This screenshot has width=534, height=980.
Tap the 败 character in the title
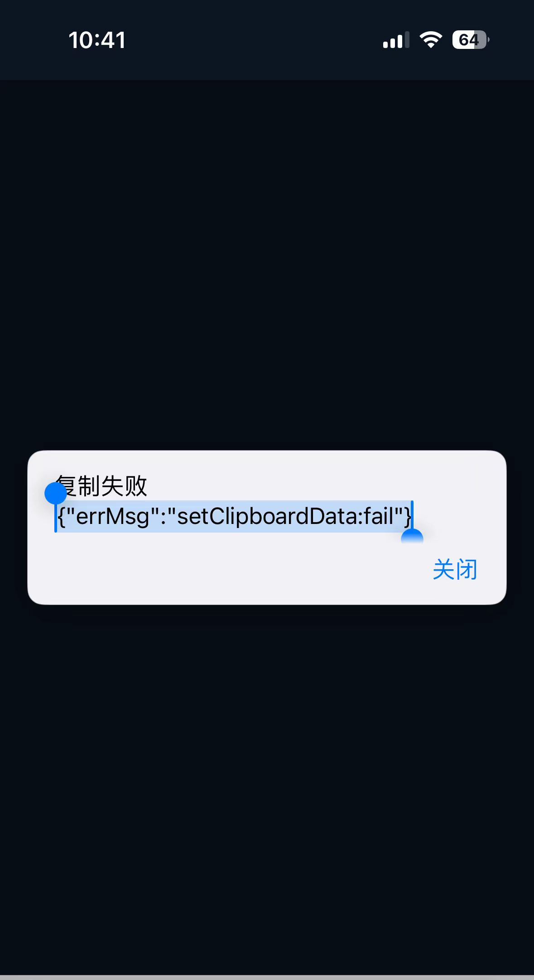pyautogui.click(x=136, y=486)
